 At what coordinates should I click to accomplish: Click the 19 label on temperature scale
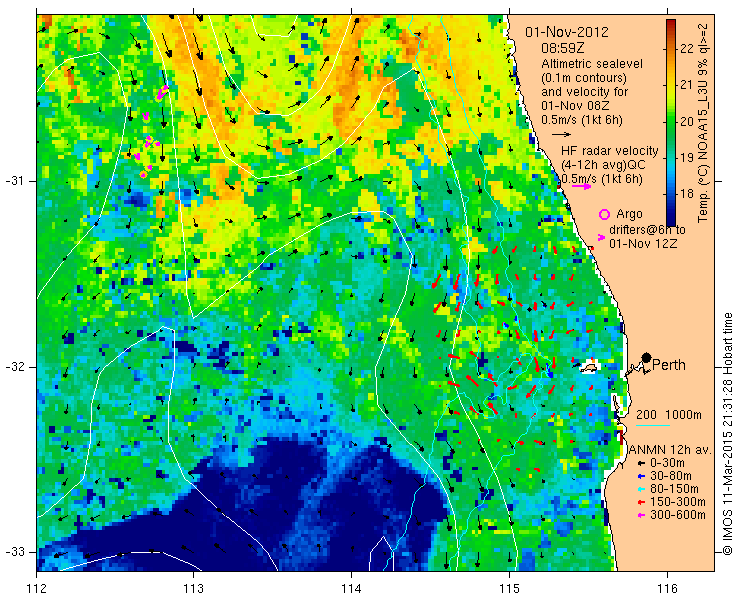pos(687,158)
